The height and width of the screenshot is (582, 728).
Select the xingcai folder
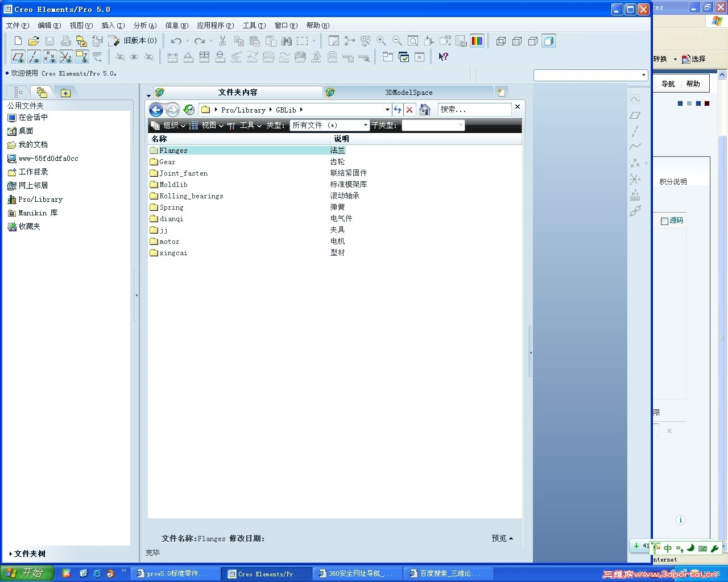[169, 253]
